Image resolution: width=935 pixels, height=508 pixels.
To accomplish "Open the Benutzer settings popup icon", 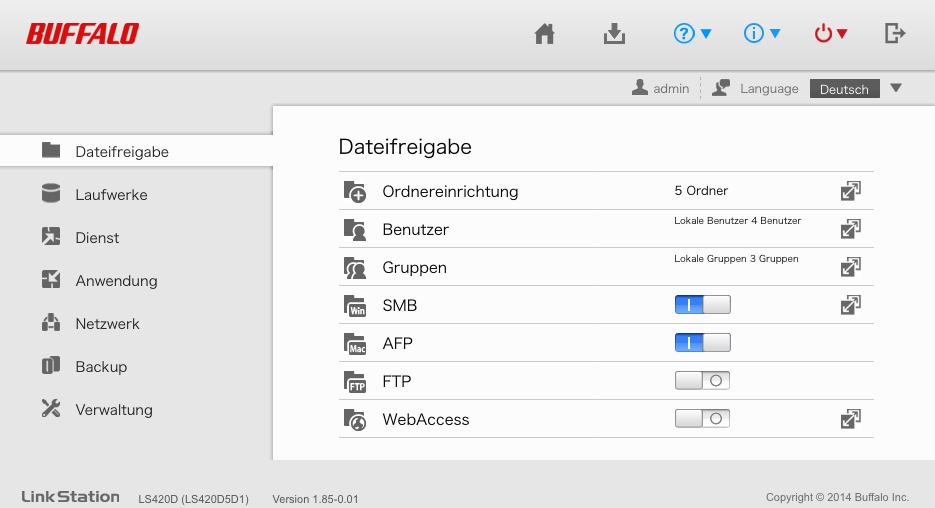I will pos(850,229).
